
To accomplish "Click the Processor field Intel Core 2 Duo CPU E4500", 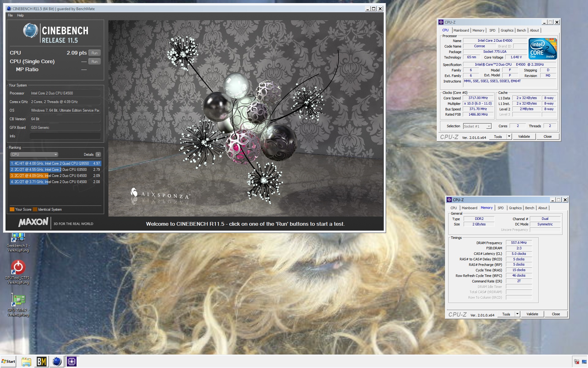I will [x=65, y=93].
